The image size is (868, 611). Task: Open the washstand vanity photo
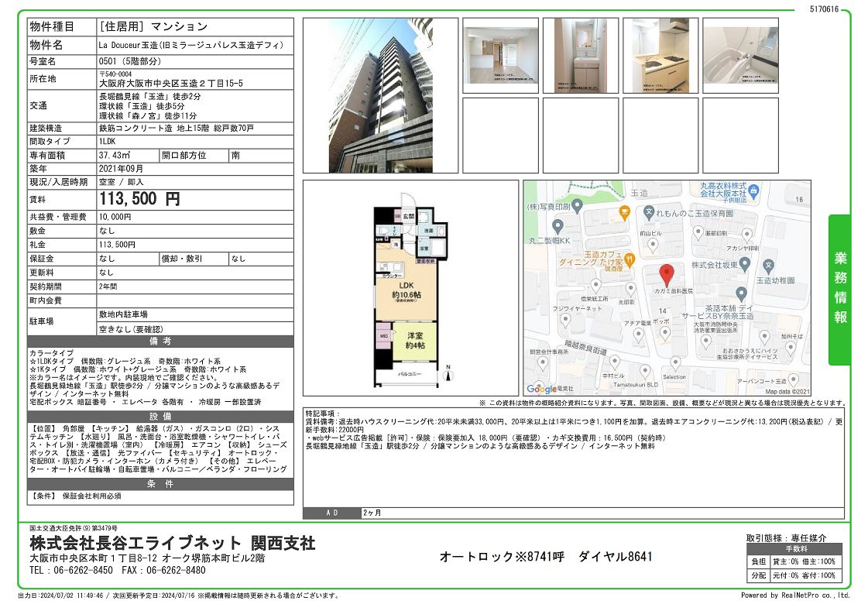point(580,54)
